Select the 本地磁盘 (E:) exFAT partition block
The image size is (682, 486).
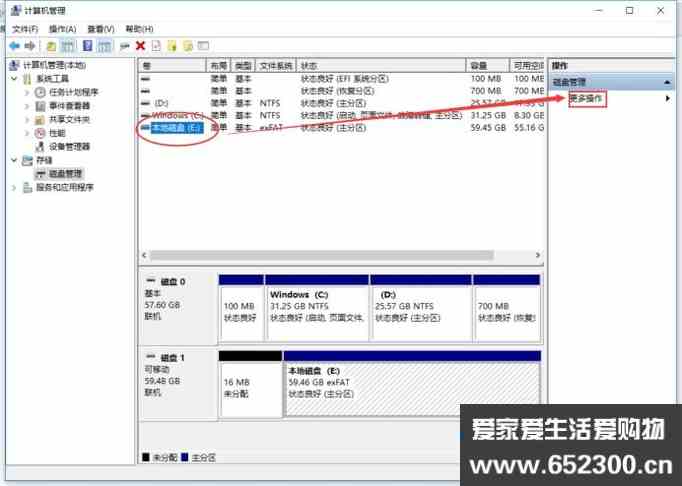tap(412, 384)
